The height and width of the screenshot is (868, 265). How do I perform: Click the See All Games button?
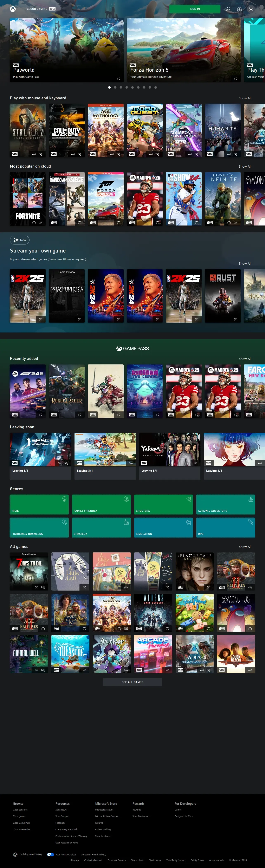point(132,682)
